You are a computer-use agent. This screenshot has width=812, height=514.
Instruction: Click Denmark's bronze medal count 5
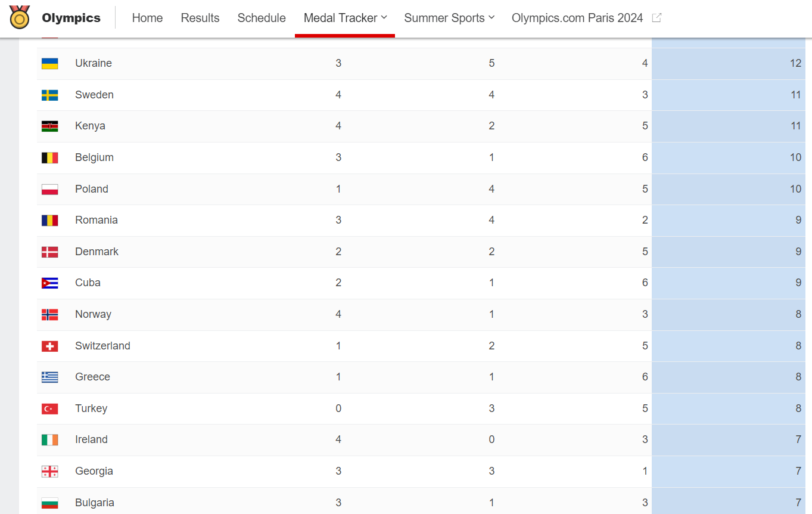645,252
